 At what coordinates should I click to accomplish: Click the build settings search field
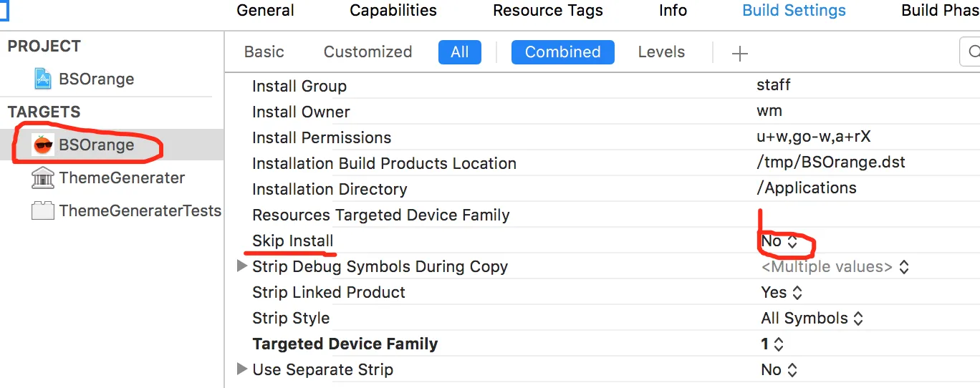tap(970, 52)
